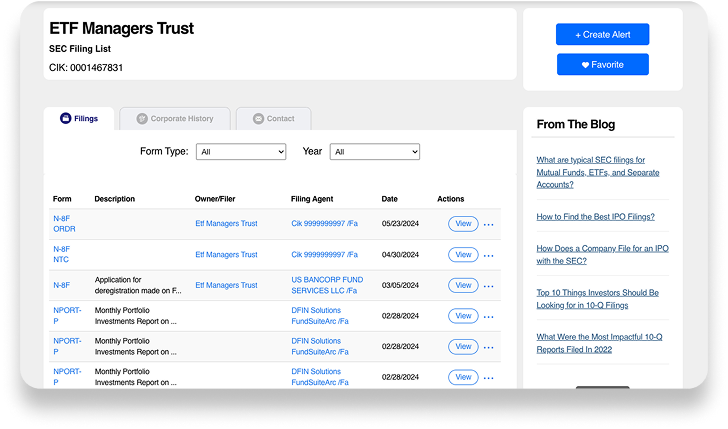The width and height of the screenshot is (728, 429).
Task: Open the three-dot menu for the N-8F NTC filing
Action: [489, 255]
